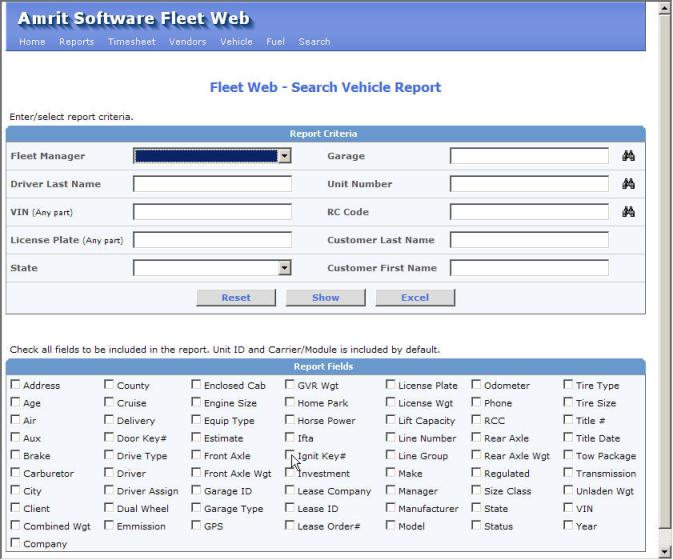Open the Garage lookup binoculars icon
Image resolution: width=673 pixels, height=560 pixels.
pyautogui.click(x=628, y=156)
